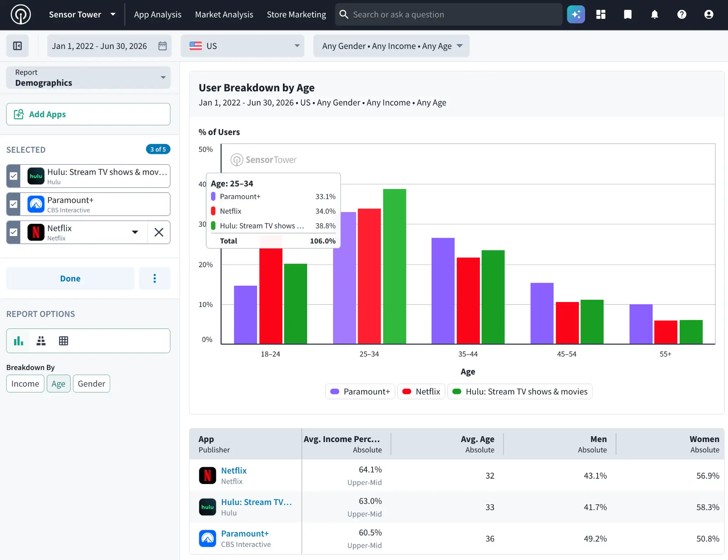
Task: Sort by Avg. Age column
Action: (x=447, y=444)
